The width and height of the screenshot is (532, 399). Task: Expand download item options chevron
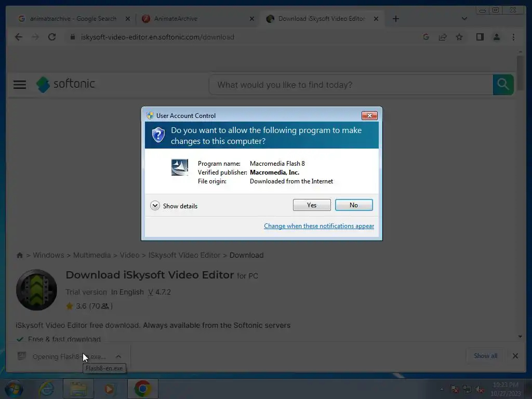click(118, 356)
